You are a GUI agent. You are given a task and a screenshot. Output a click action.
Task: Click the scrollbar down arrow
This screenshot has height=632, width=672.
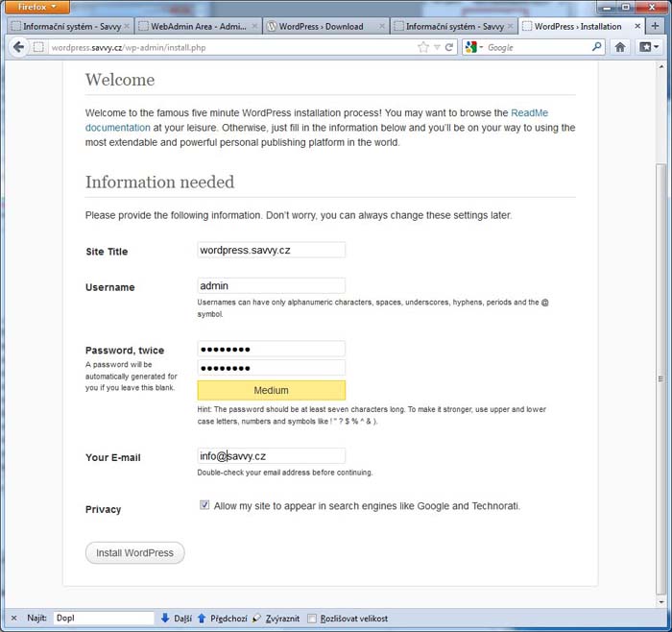pyautogui.click(x=660, y=601)
